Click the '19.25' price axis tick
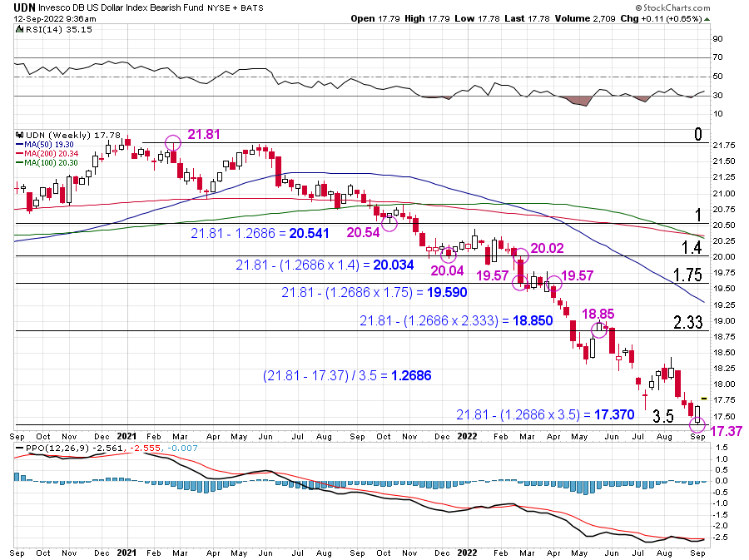The height and width of the screenshot is (560, 749). click(724, 305)
